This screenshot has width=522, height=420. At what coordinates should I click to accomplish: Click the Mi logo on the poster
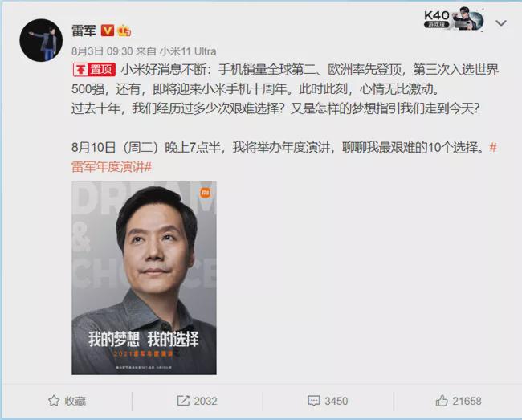click(205, 193)
